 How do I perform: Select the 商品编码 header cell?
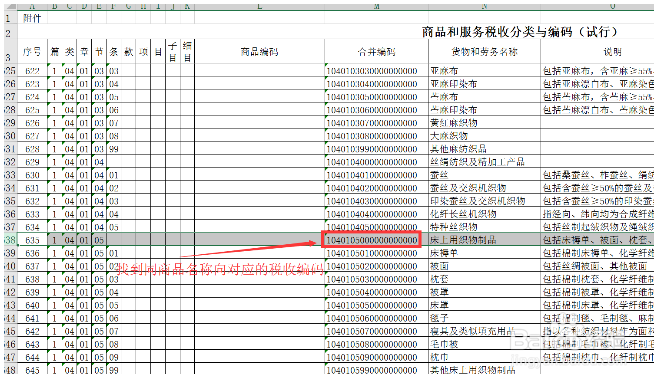click(x=260, y=52)
